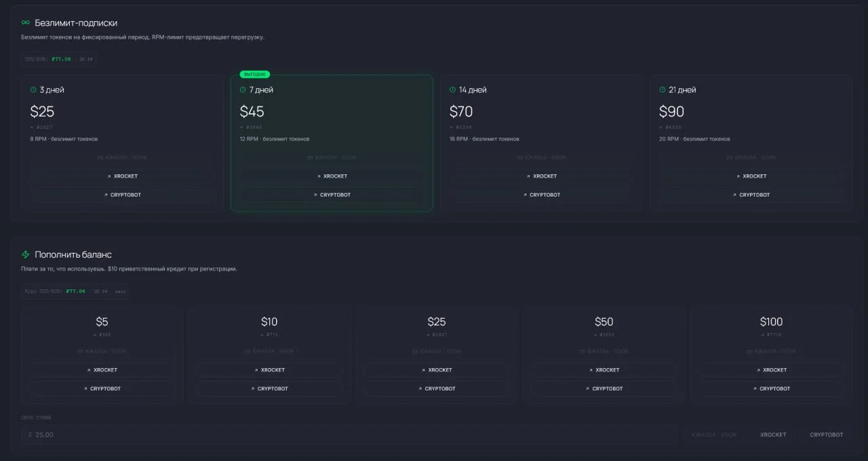Click the lightning icon beside Пополнить баланс

[x=26, y=255]
